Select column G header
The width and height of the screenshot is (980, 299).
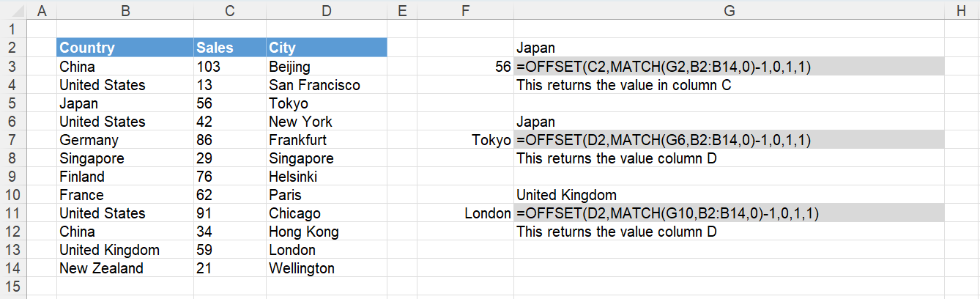click(x=729, y=10)
